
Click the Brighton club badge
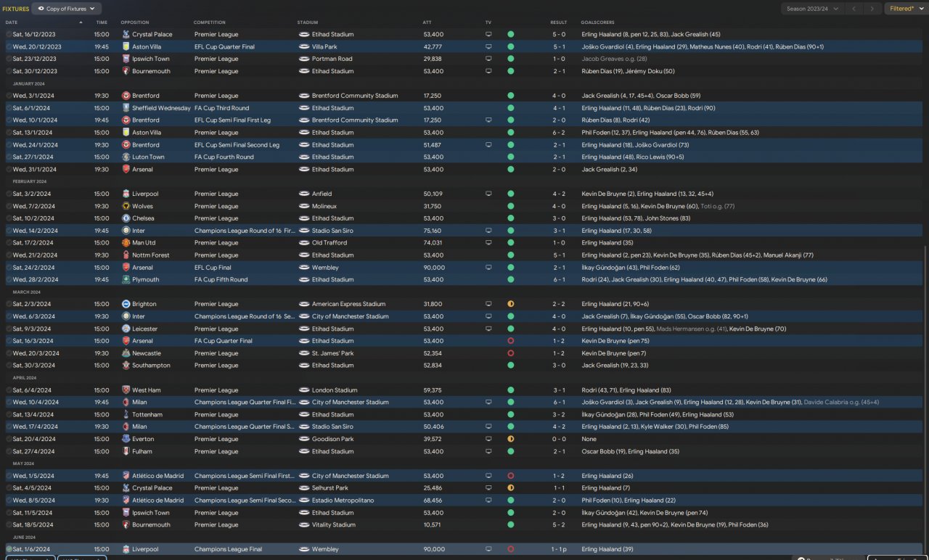(x=126, y=304)
